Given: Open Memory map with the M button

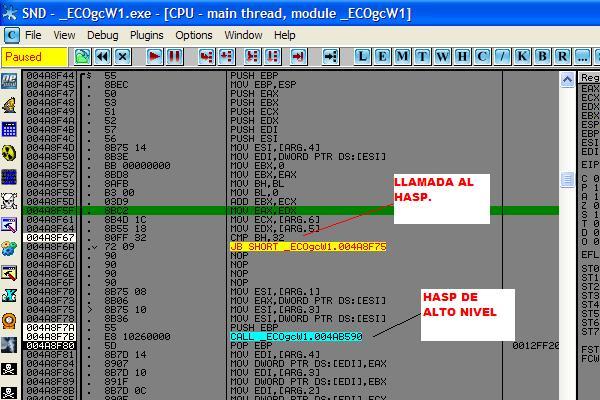Looking at the screenshot, I should point(402,57).
